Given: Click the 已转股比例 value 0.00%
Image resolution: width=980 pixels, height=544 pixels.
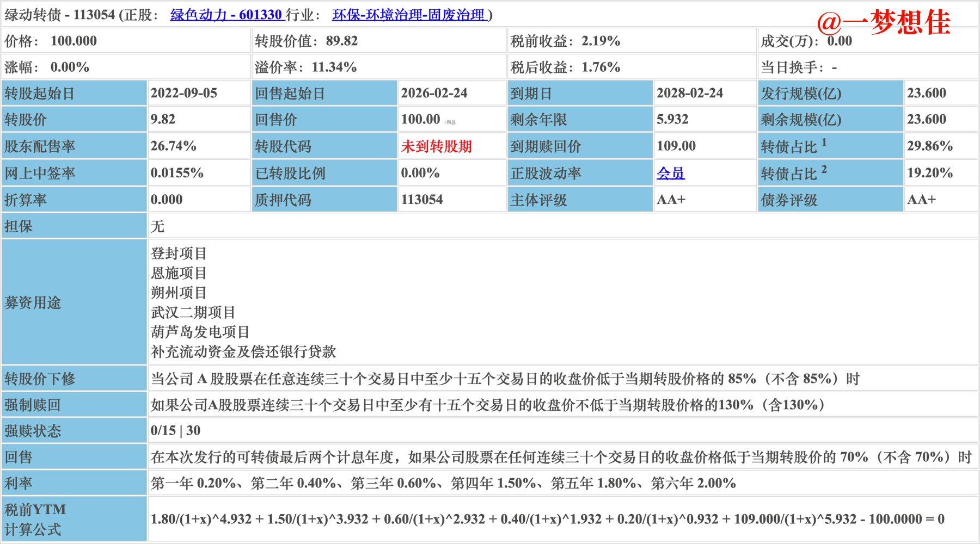Looking at the screenshot, I should pyautogui.click(x=420, y=173).
